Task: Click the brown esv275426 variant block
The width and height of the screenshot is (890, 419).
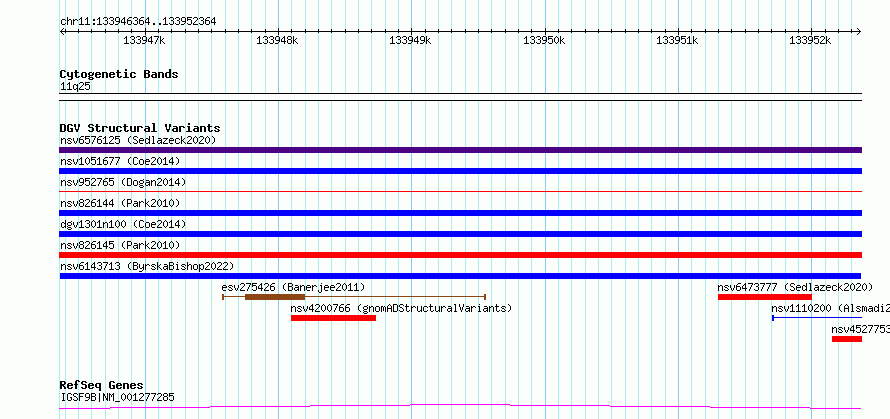Action: [x=275, y=297]
